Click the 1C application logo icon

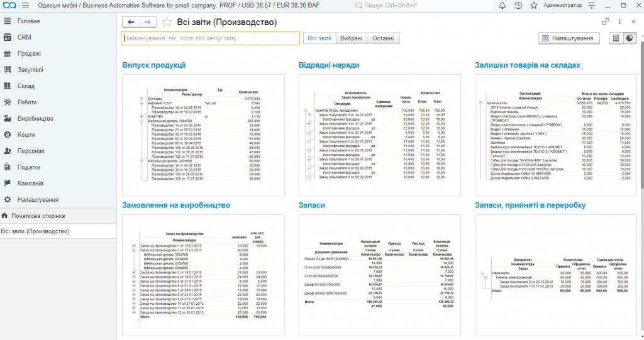coord(9,5)
